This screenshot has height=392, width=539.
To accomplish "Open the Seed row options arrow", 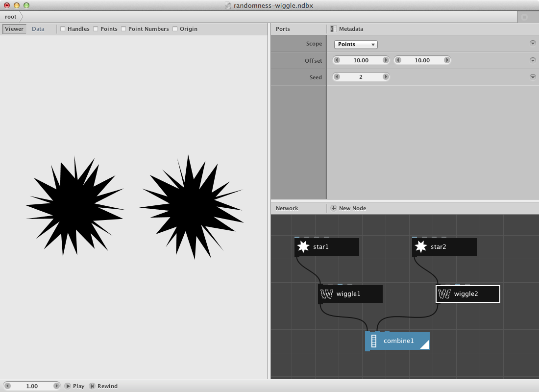I will 533,77.
